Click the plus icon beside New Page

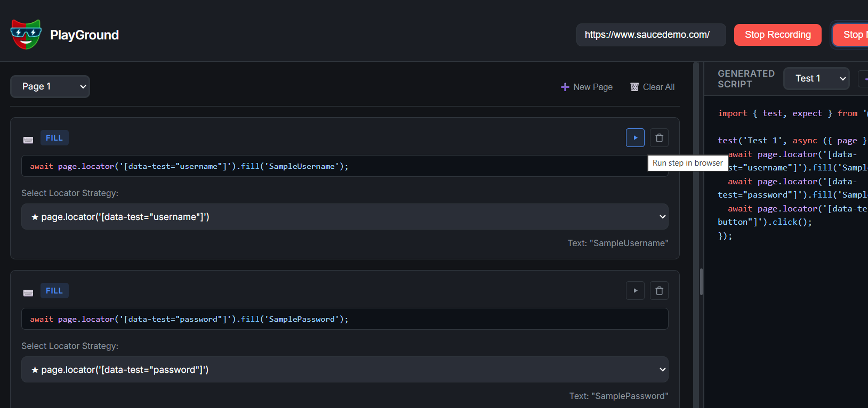565,87
